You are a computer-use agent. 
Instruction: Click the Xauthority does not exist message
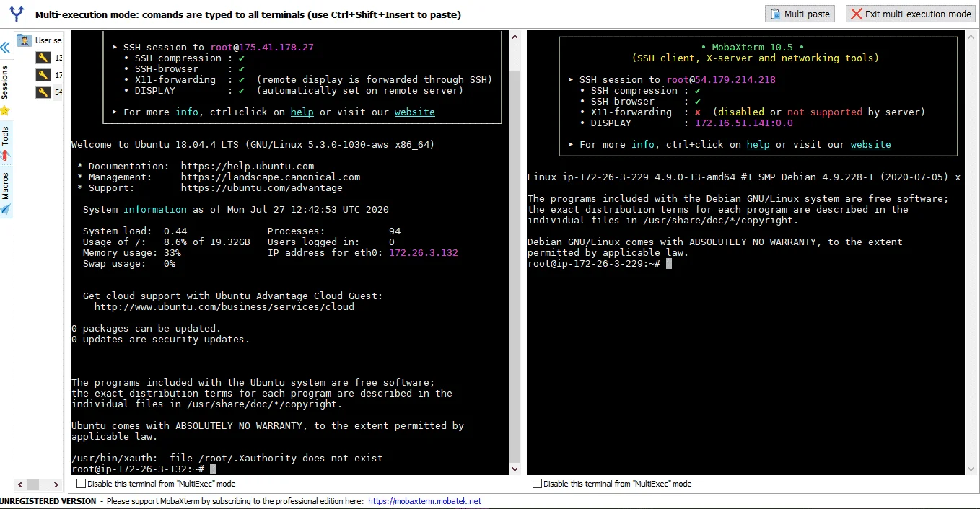227,459
